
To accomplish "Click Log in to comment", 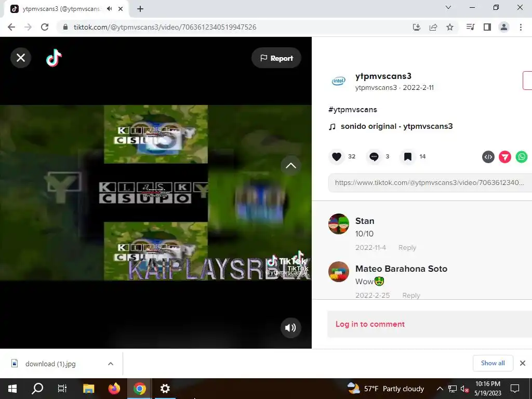I will point(370,324).
